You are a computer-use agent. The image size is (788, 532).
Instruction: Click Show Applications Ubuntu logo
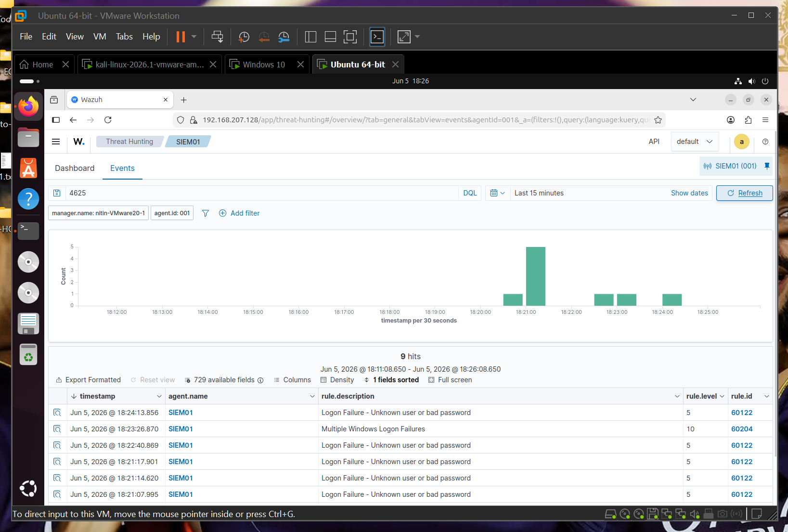pyautogui.click(x=28, y=488)
